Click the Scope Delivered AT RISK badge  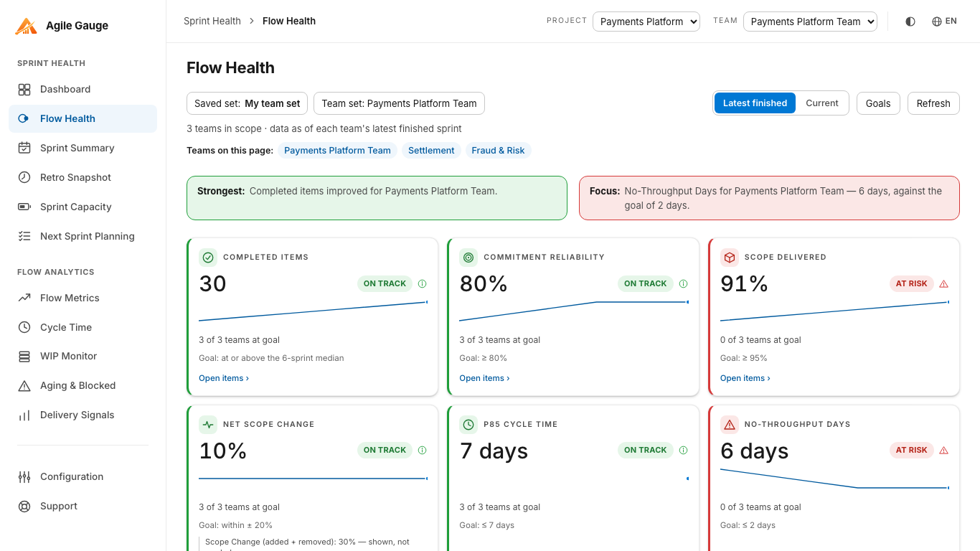pos(912,283)
